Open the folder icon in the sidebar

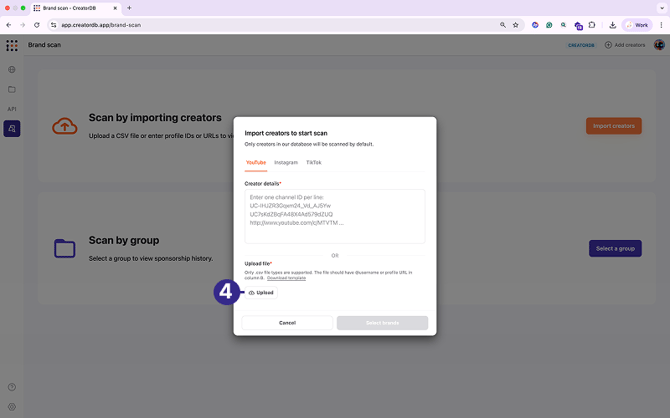[12, 90]
